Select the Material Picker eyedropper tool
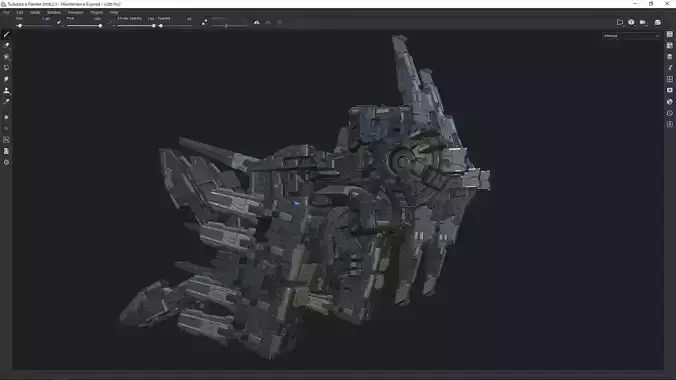This screenshot has height=380, width=676. pyautogui.click(x=6, y=102)
